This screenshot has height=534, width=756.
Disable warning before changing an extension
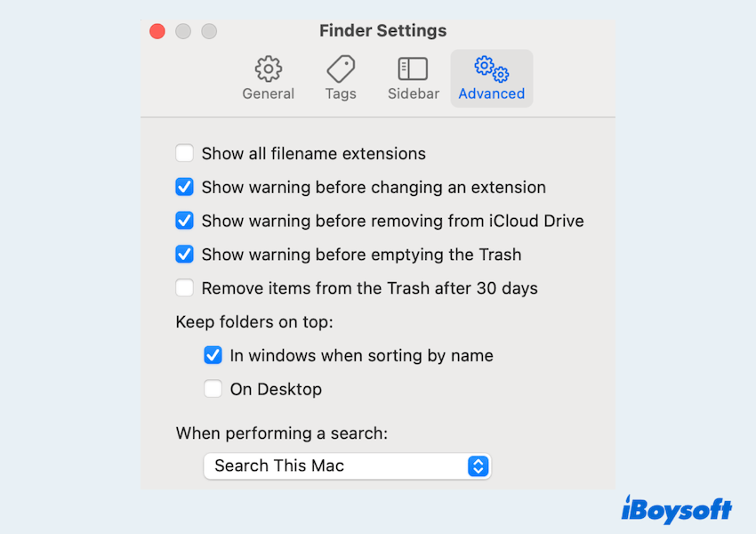185,188
